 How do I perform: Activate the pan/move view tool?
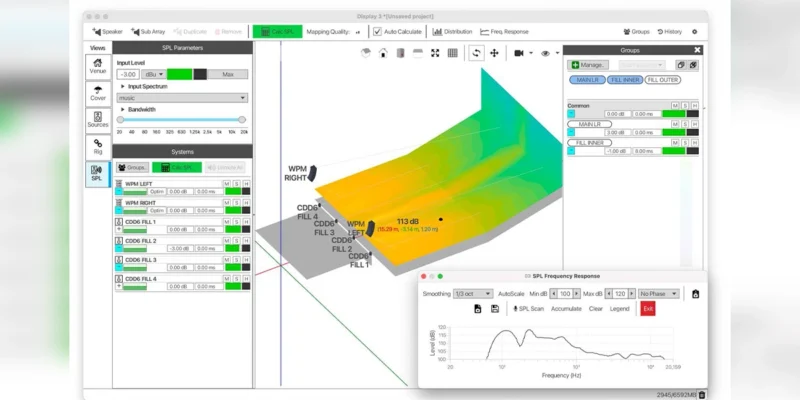pyautogui.click(x=494, y=53)
